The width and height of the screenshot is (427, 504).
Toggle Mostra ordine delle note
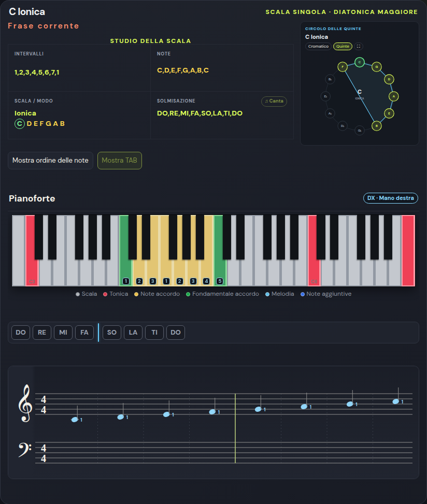click(50, 161)
